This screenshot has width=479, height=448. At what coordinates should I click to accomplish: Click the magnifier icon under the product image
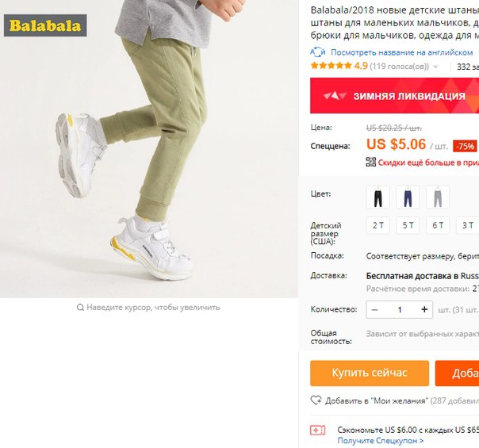80,307
